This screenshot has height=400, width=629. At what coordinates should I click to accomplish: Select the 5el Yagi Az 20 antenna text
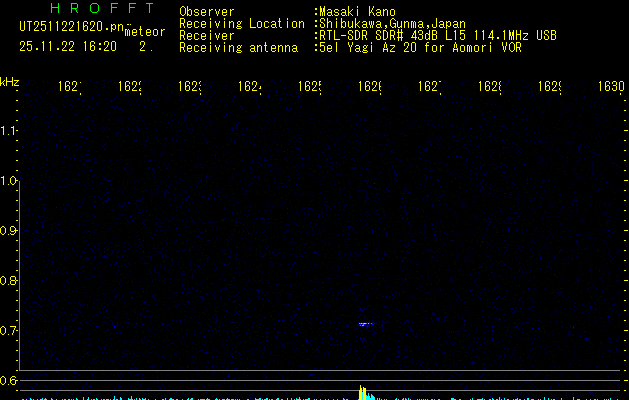pyautogui.click(x=420, y=48)
